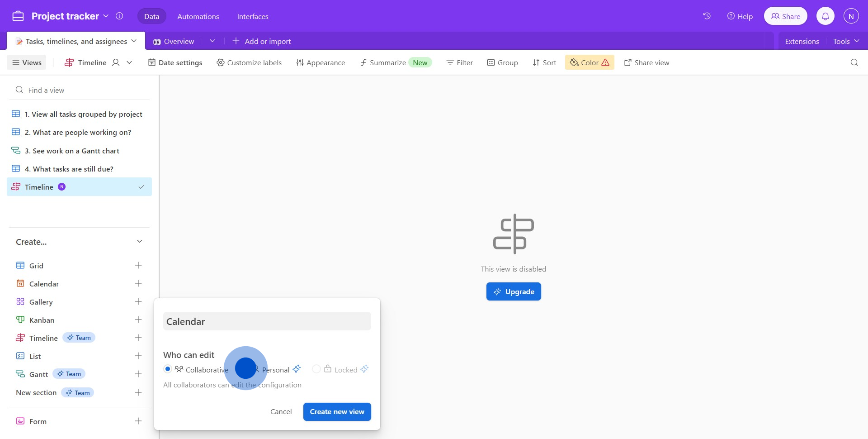Open the Color settings
The height and width of the screenshot is (439, 868).
(589, 62)
